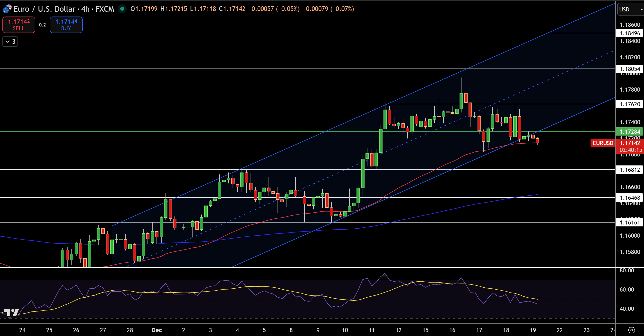Click the green market status dot beside FXCM

click(122, 9)
